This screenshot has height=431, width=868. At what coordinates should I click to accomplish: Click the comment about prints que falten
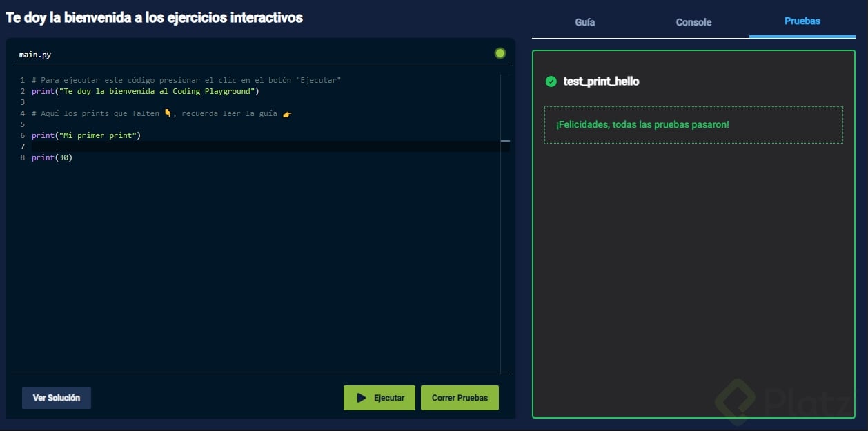pyautogui.click(x=162, y=113)
